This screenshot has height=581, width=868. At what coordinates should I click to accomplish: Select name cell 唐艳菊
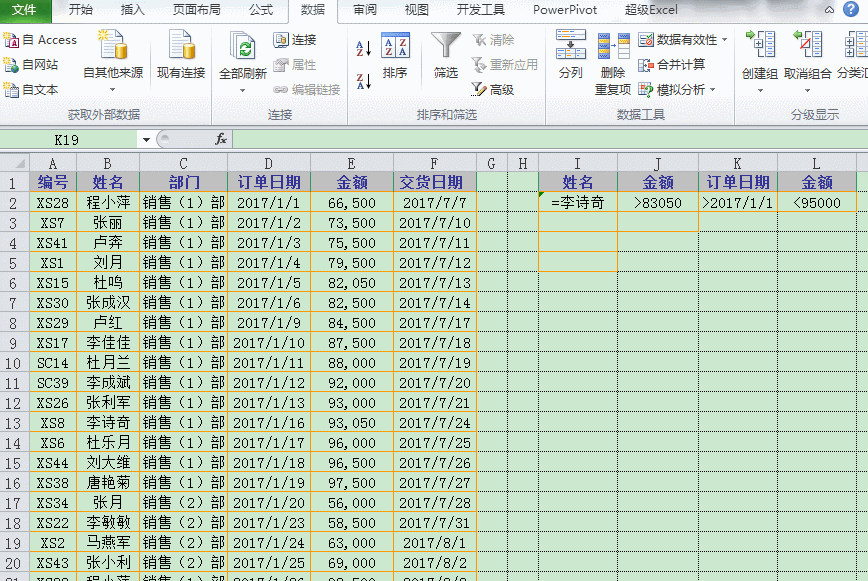(107, 483)
